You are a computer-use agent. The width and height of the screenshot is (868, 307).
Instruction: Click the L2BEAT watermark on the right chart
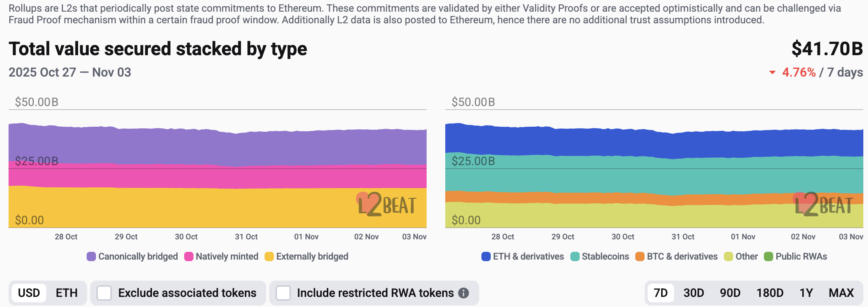click(x=823, y=204)
